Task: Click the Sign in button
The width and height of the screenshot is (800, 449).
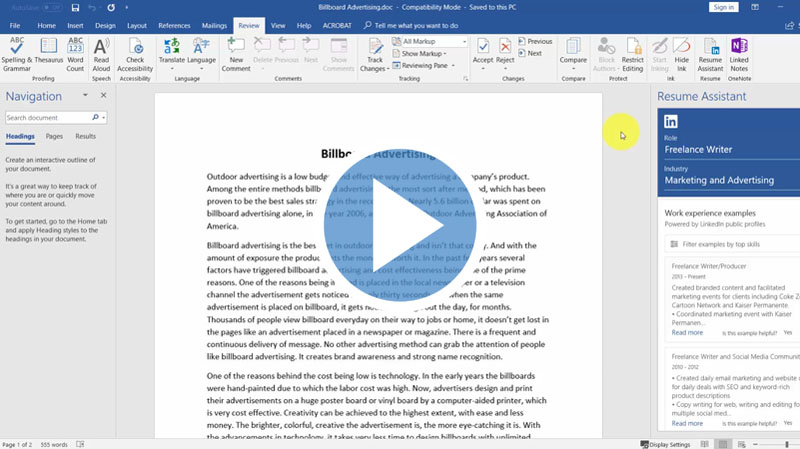Action: click(x=724, y=7)
